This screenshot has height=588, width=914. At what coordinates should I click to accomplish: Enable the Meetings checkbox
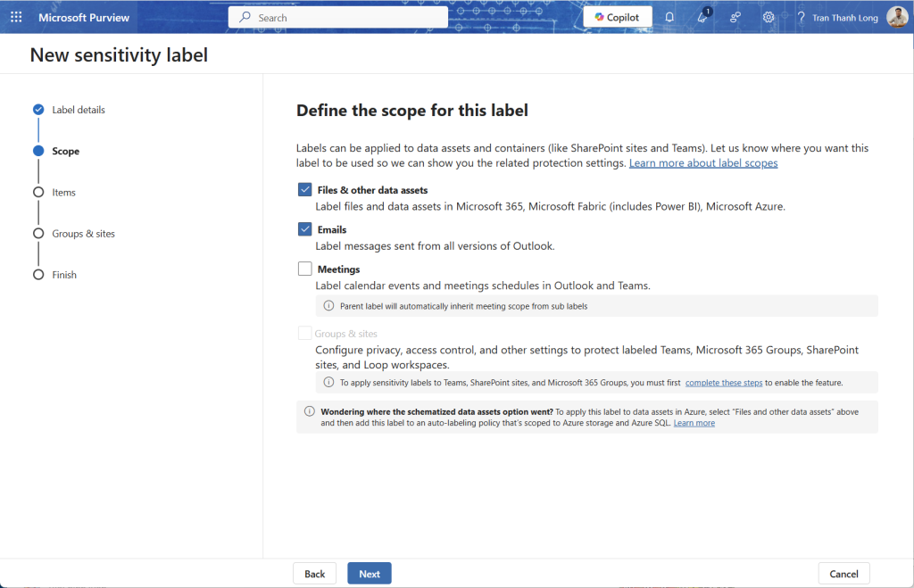[x=305, y=269]
